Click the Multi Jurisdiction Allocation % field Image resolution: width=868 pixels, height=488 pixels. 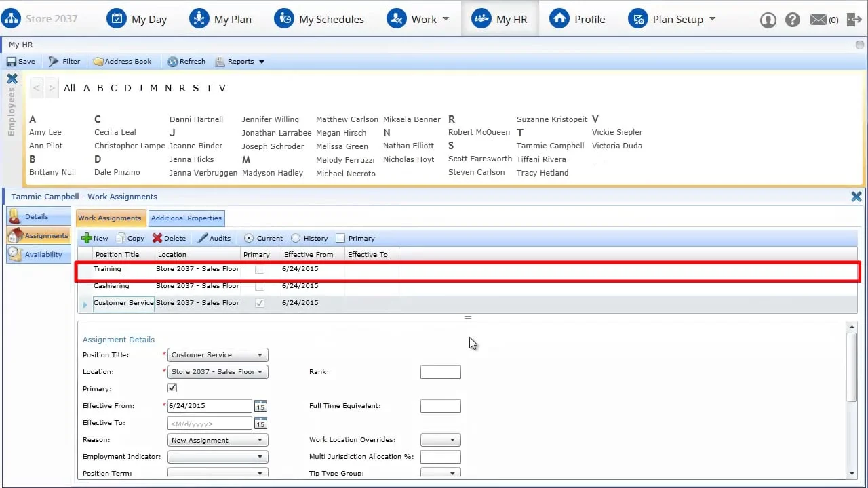pos(440,457)
